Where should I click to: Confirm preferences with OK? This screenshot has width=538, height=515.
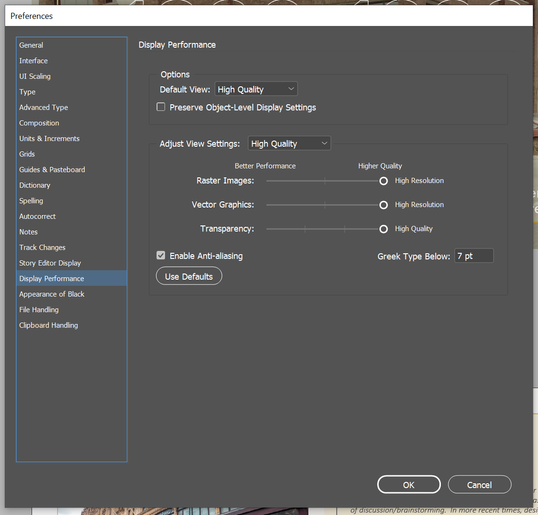[409, 484]
